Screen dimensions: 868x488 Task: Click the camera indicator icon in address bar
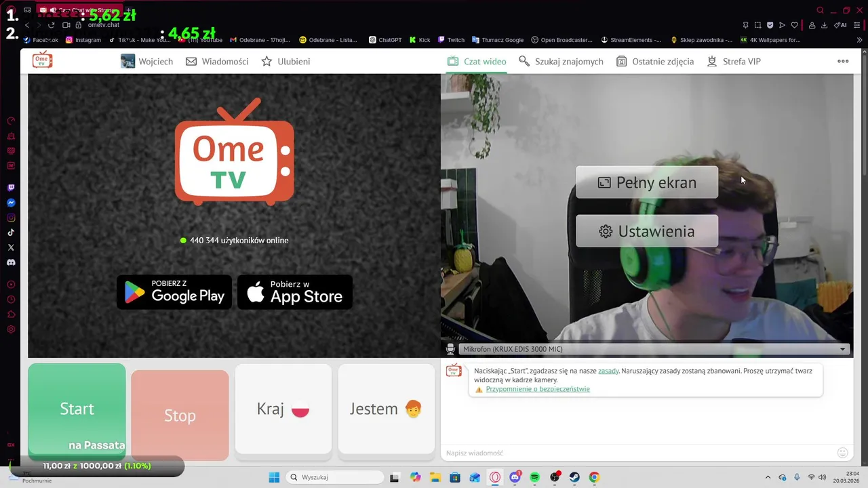(66, 25)
